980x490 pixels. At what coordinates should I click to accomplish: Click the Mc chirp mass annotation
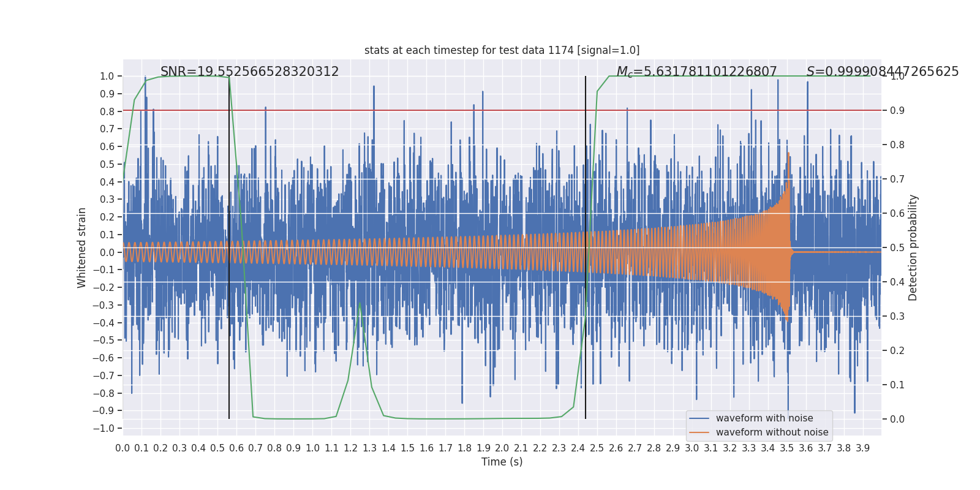[696, 72]
